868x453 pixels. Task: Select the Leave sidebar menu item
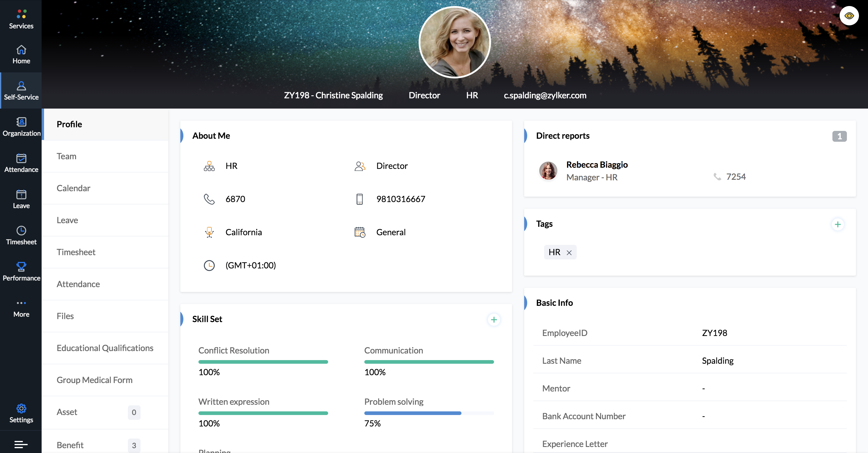[21, 199]
